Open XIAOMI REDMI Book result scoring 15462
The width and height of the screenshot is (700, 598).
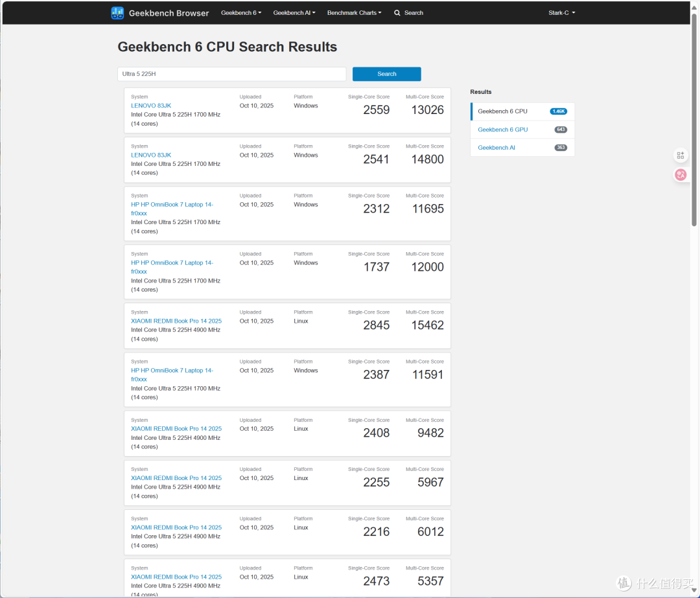pos(176,321)
